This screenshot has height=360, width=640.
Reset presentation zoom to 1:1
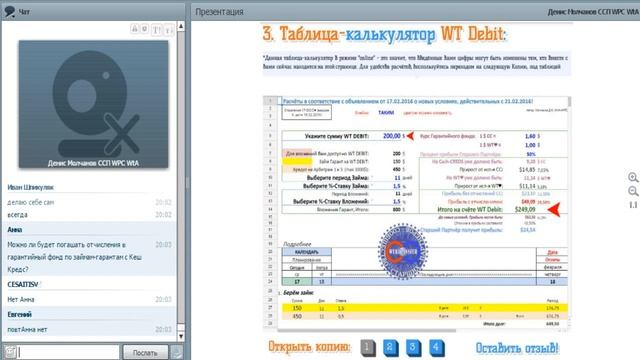[633, 204]
